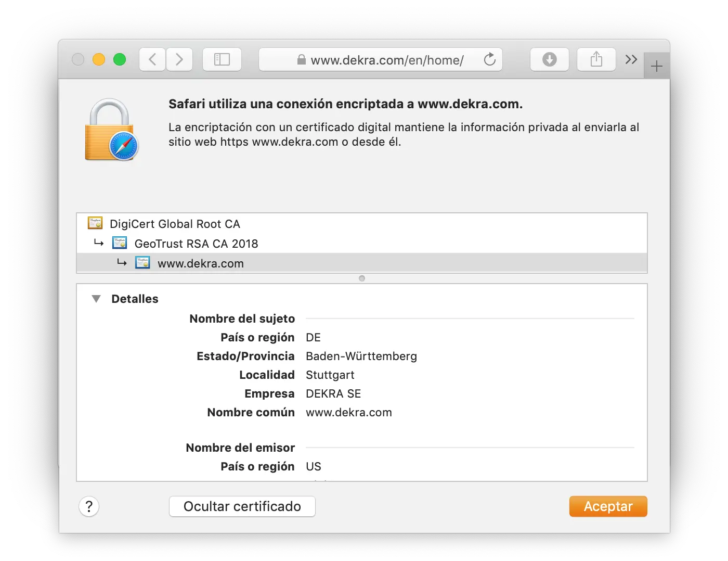The width and height of the screenshot is (728, 561).
Task: Click the green zoom window button
Action: point(120,59)
